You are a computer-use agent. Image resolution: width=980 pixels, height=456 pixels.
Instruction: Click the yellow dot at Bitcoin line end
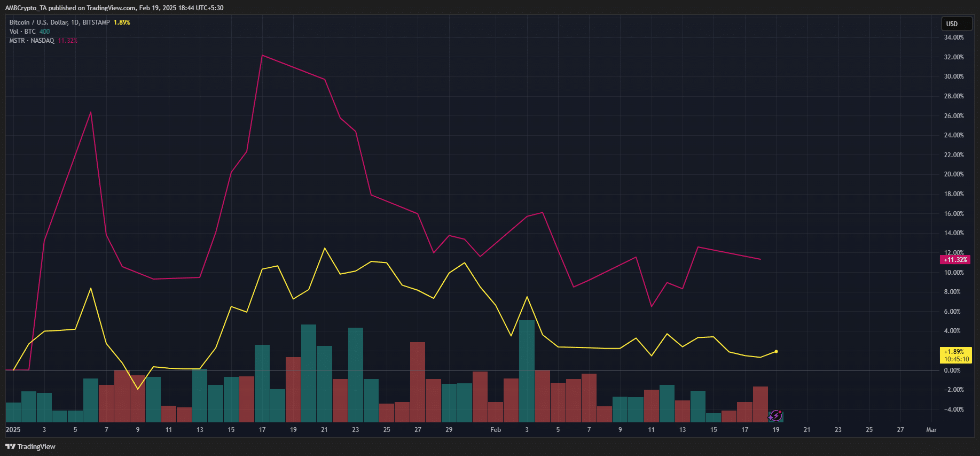(776, 352)
